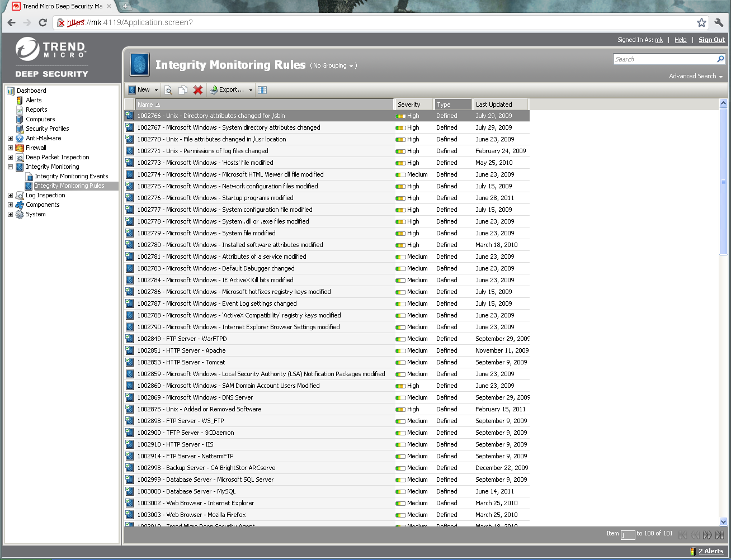Click the rules list scrollbar thumb
The image size is (731, 560).
point(723,181)
